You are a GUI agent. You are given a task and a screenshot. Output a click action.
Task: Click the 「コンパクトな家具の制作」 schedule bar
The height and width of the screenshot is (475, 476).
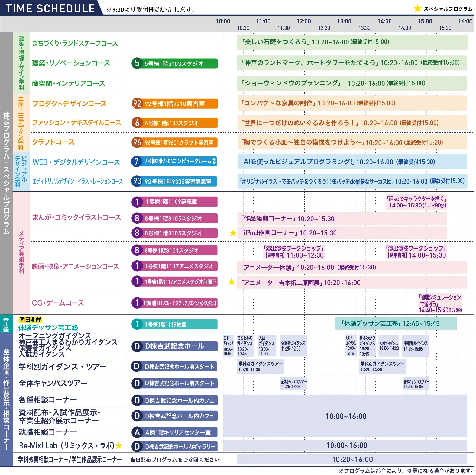pyautogui.click(x=352, y=103)
